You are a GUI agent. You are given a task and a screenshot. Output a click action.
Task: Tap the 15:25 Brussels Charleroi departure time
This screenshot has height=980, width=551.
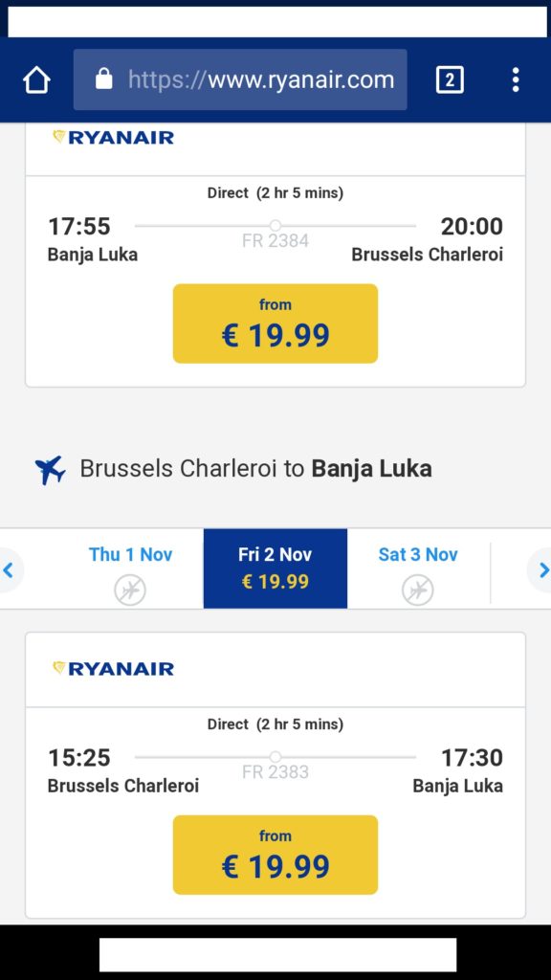79,758
